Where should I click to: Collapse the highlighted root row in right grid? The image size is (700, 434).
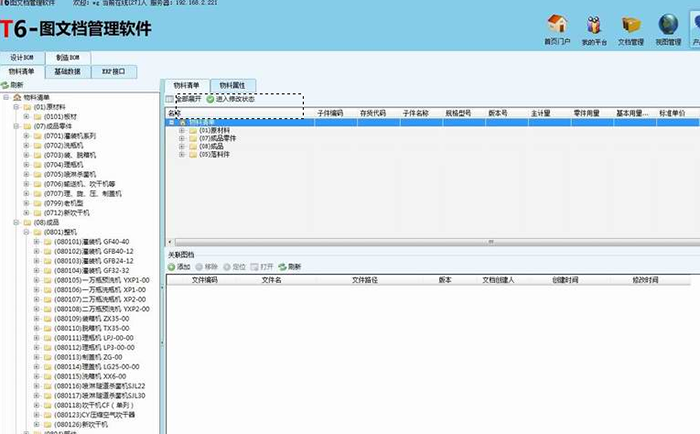point(172,122)
